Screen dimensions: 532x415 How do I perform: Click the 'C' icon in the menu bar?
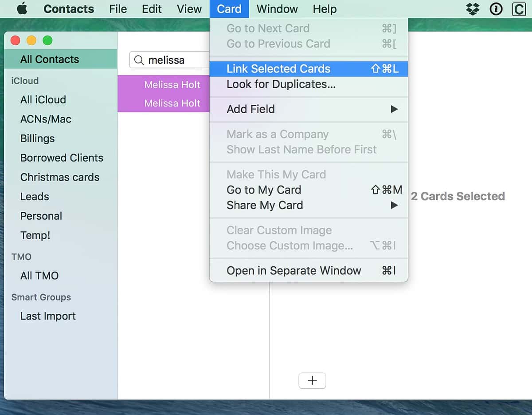point(519,9)
